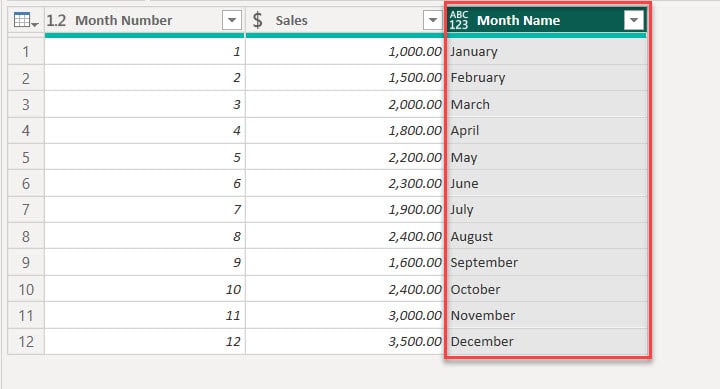Select row number 10
The width and height of the screenshot is (720, 389).
click(26, 289)
